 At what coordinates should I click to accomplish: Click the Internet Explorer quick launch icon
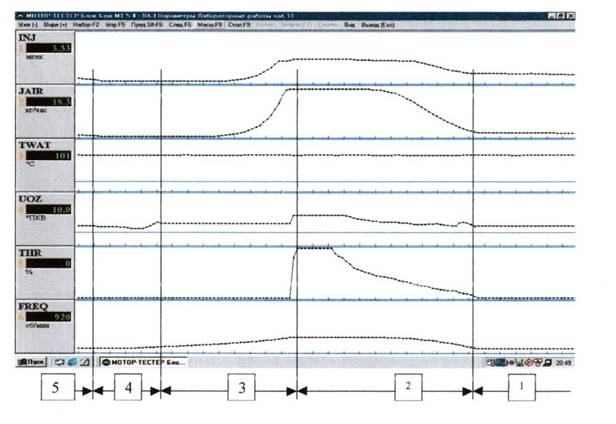(x=72, y=362)
